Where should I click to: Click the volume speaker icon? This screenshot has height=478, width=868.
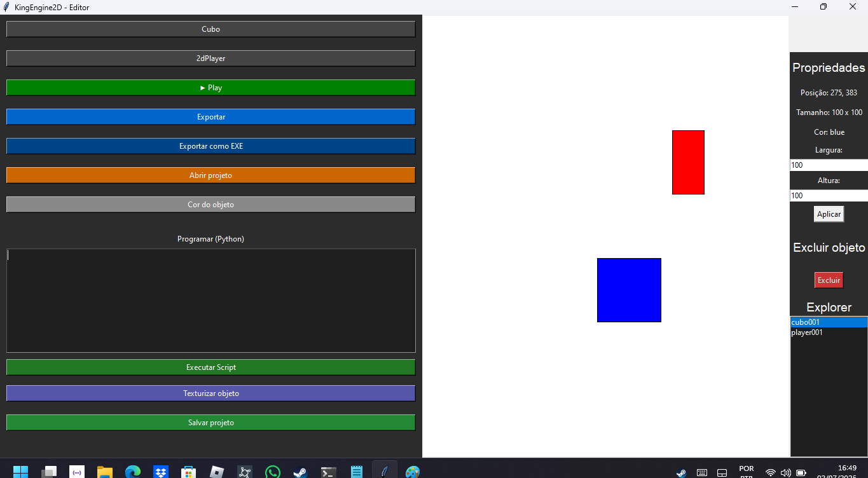point(786,473)
